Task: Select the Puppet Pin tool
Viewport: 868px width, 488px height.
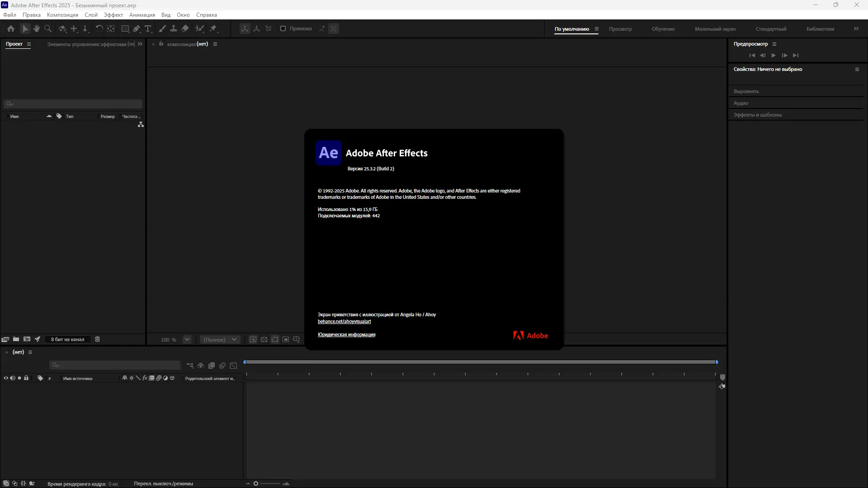Action: pos(213,28)
